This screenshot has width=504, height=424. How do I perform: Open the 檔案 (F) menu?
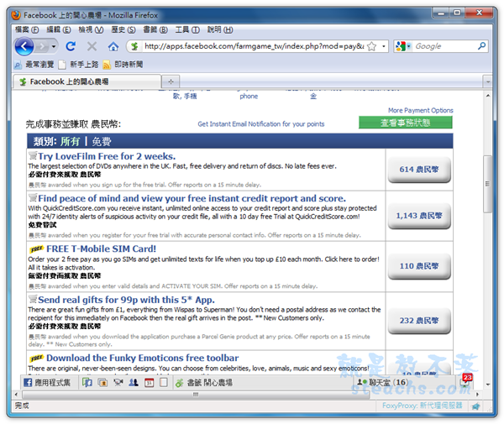pyautogui.click(x=27, y=30)
